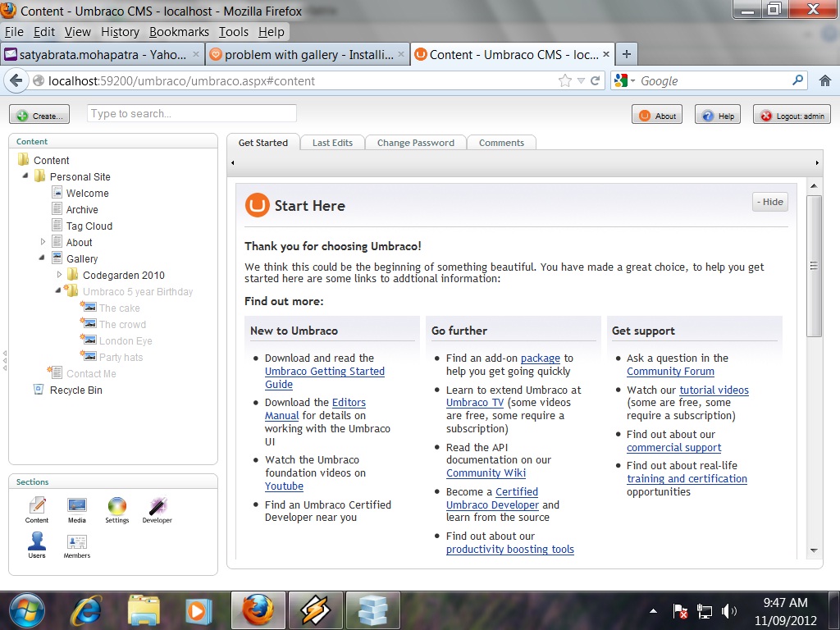Viewport: 840px width, 630px height.
Task: Reload the page with the refresh icon
Action: (x=595, y=81)
